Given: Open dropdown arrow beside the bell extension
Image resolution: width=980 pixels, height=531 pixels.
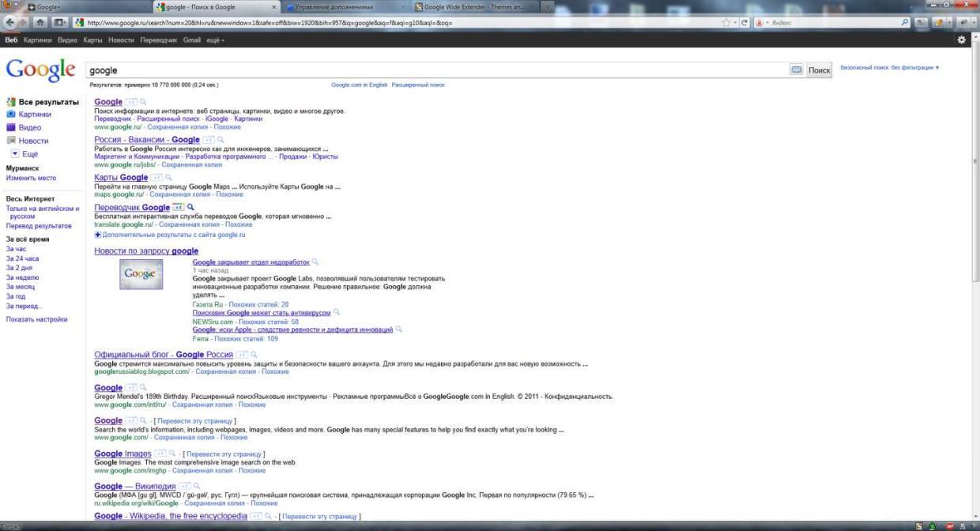Looking at the screenshot, I should 948,22.
